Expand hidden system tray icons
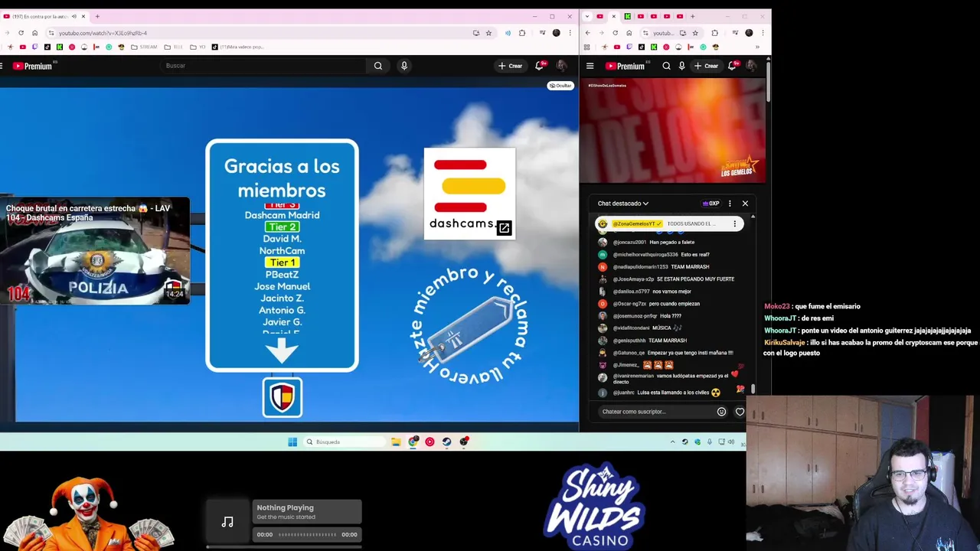Viewport: 980px width, 551px height. click(x=673, y=442)
